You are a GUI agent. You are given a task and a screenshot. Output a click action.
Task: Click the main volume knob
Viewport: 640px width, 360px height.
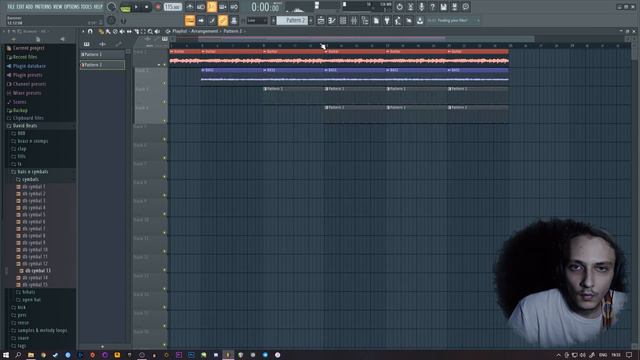(x=111, y=7)
